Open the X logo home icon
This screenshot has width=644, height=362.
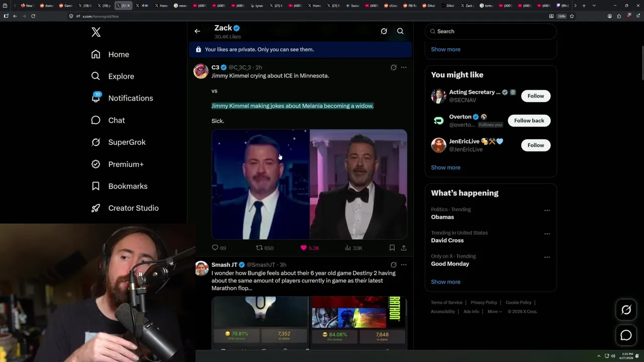point(96,32)
